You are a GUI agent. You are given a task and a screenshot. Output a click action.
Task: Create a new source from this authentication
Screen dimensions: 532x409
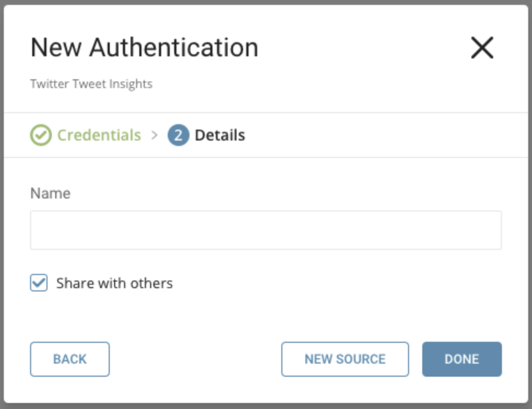tap(345, 359)
